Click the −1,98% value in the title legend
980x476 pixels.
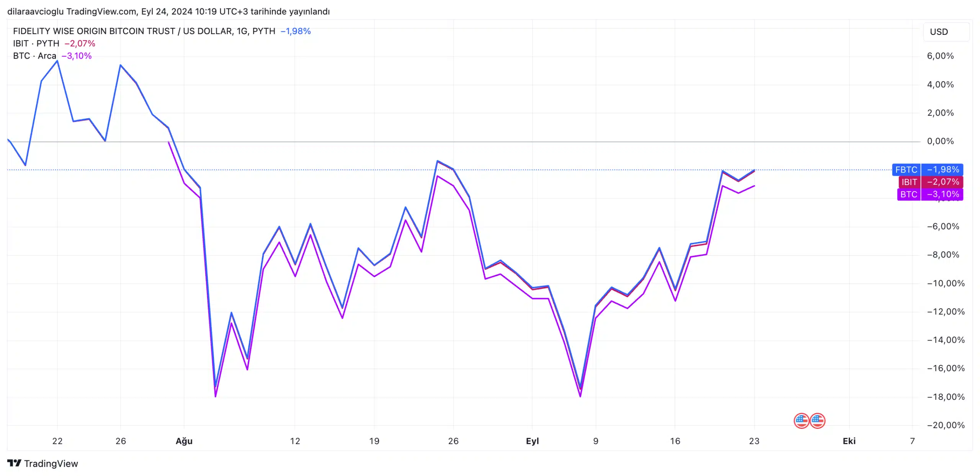pos(296,31)
